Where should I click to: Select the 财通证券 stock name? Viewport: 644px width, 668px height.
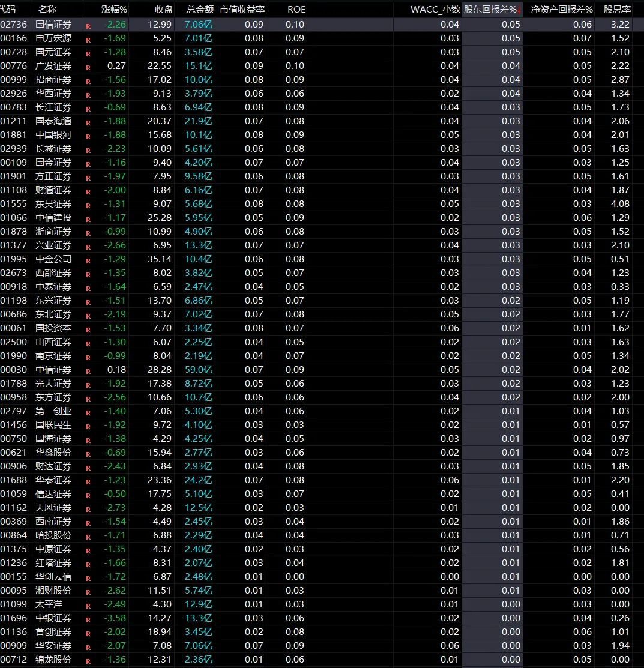(53, 190)
